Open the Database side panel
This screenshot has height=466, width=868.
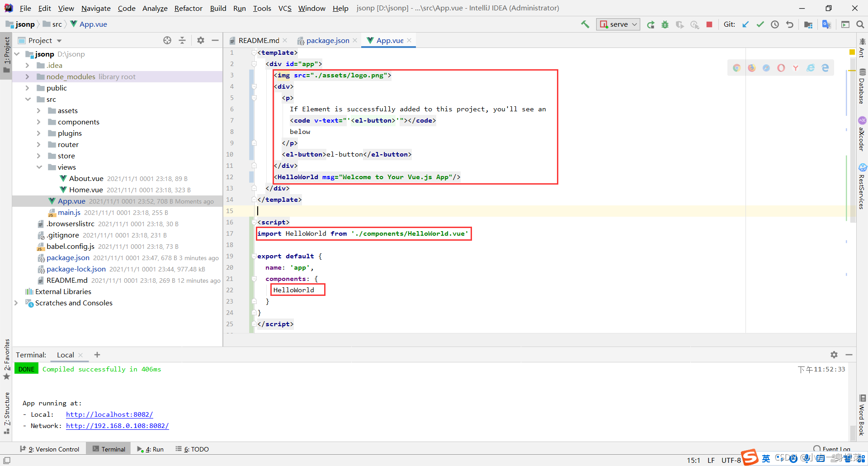click(x=862, y=86)
